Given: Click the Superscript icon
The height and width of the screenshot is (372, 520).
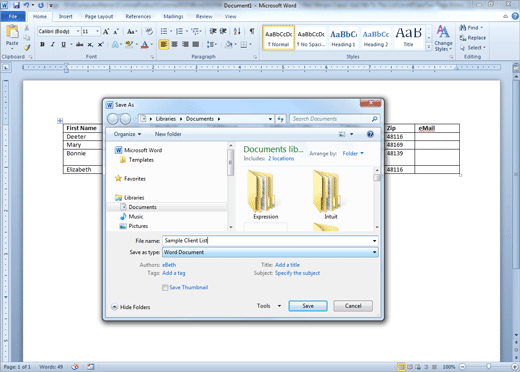Looking at the screenshot, I should pyautogui.click(x=100, y=44).
